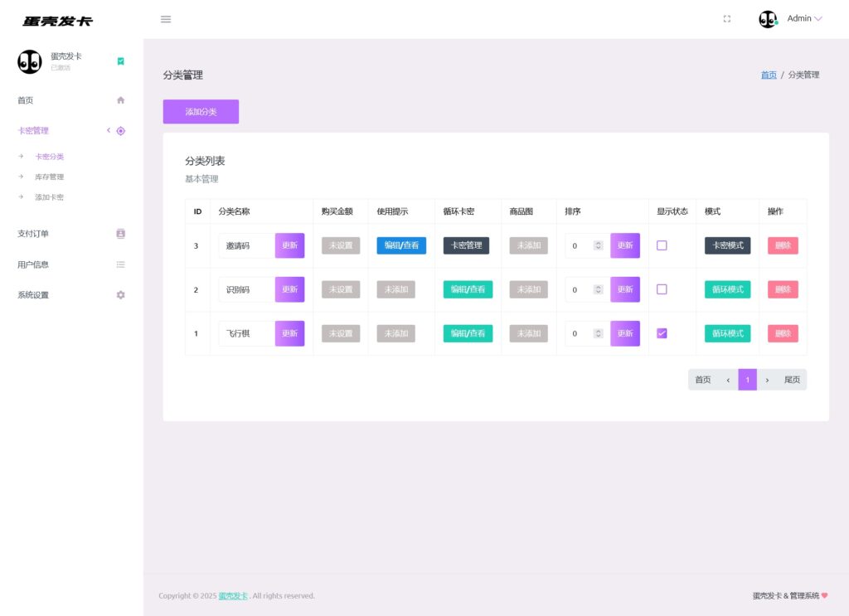
Task: Click the green check icon beside 蛋壳发卡
Action: [121, 61]
